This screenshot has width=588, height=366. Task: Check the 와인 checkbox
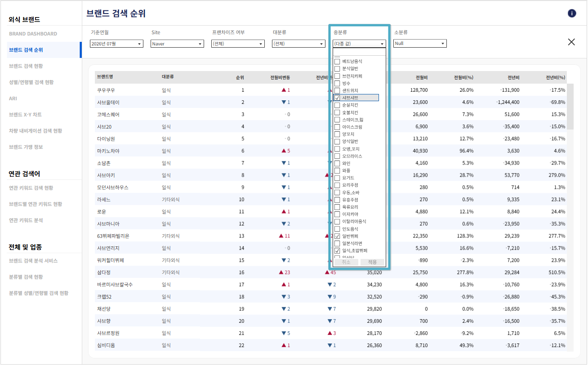point(337,163)
